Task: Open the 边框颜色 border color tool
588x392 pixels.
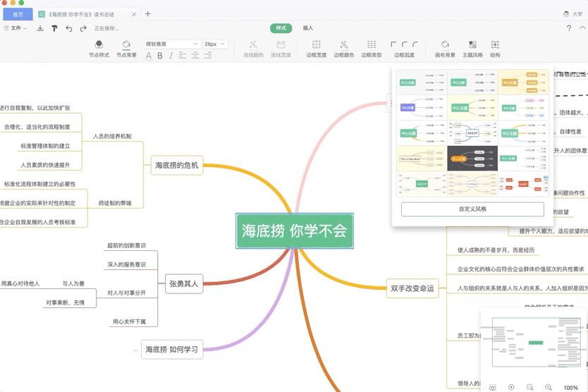Action: [x=344, y=49]
